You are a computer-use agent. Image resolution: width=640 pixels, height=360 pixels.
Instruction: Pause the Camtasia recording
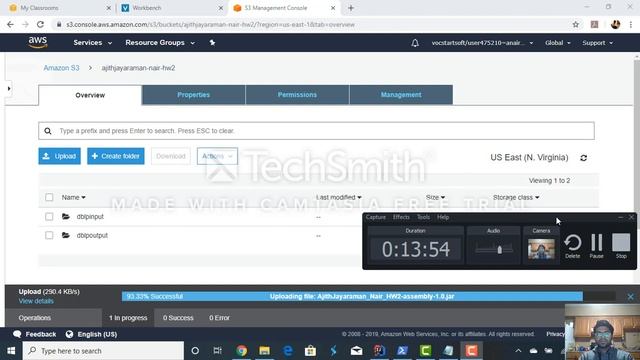click(x=596, y=246)
